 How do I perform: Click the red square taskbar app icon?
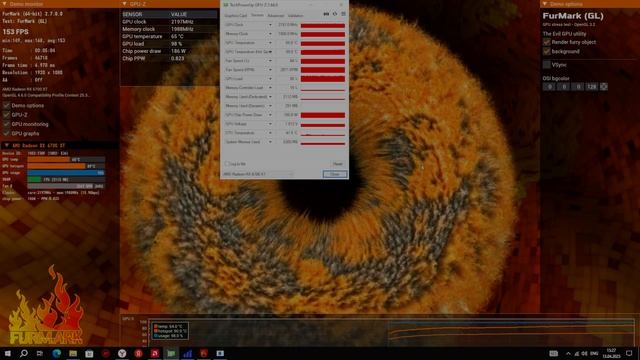point(155,353)
